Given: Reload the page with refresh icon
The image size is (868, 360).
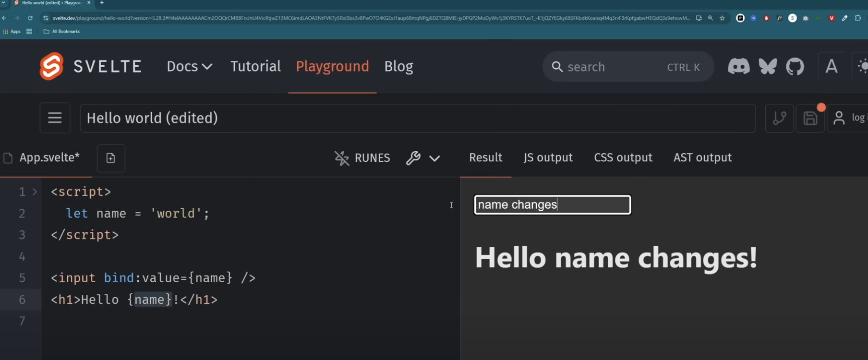Looking at the screenshot, I should point(30,18).
